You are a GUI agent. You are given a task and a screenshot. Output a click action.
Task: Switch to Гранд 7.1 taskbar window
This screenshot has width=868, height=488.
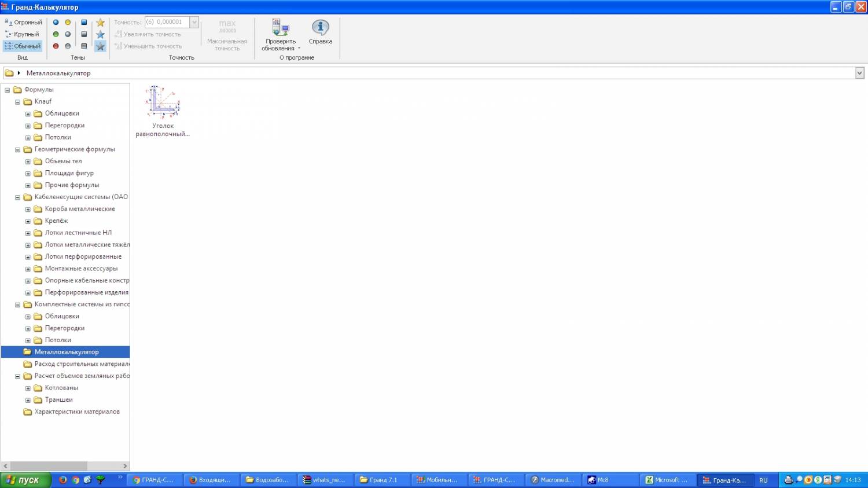point(382,480)
